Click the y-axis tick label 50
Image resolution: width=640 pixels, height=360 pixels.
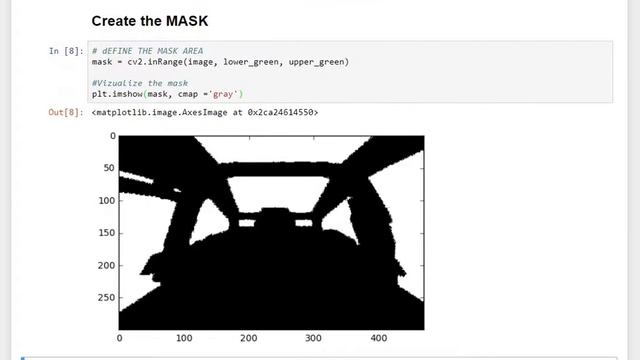pyautogui.click(x=109, y=168)
